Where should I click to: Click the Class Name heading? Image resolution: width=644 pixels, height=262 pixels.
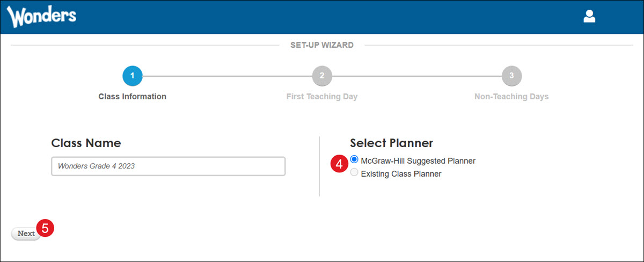tap(86, 143)
